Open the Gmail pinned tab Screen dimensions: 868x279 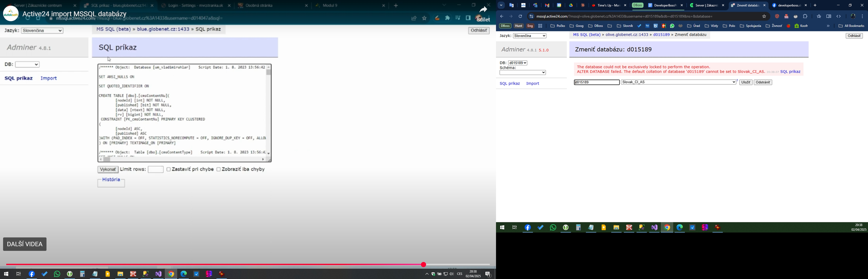(547, 5)
